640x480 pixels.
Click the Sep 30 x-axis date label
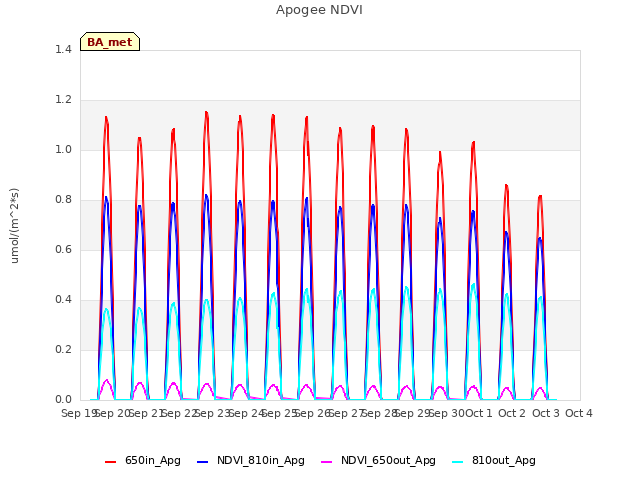pos(447,413)
